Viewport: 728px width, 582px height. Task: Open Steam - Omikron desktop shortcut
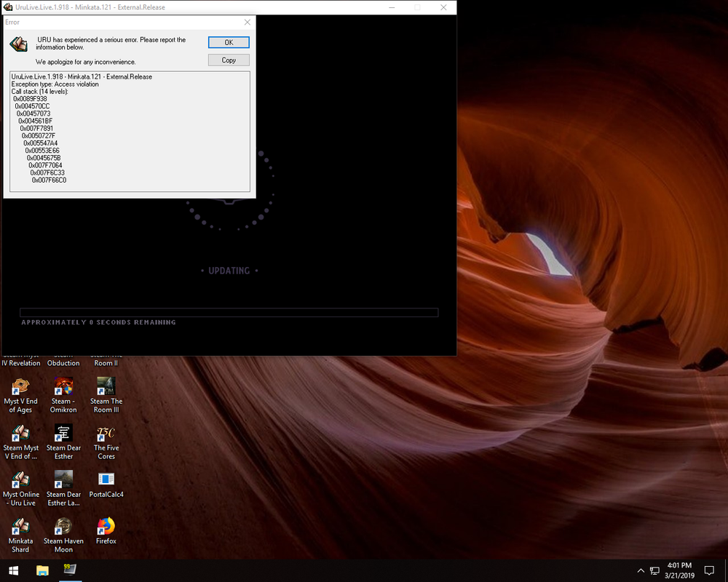(63, 396)
